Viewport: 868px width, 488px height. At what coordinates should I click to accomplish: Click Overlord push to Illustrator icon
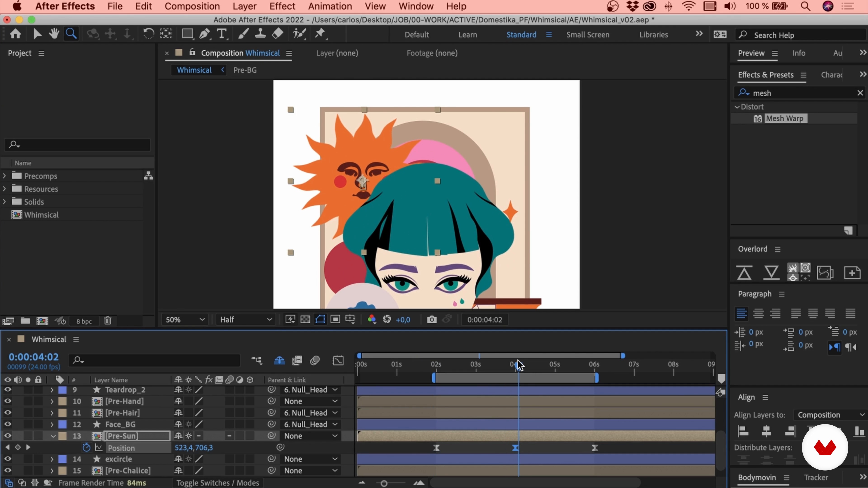(x=744, y=272)
